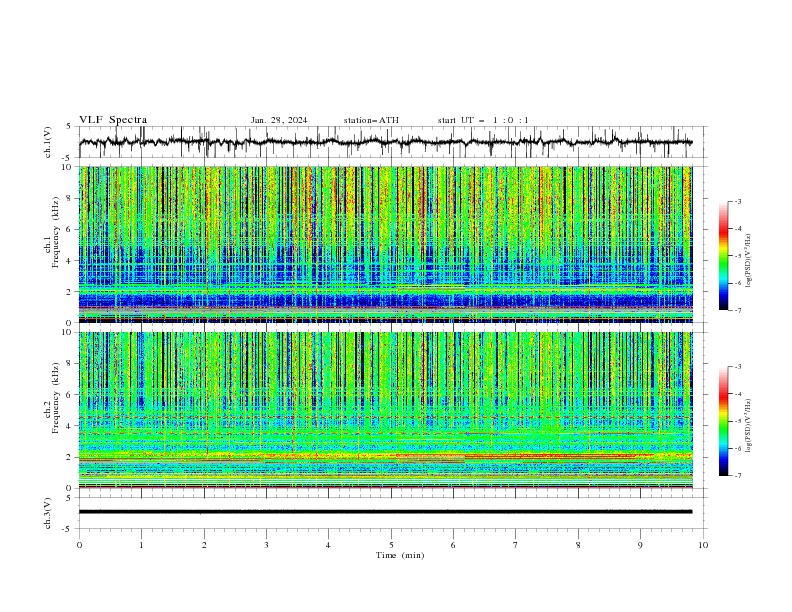Screen dimensions: 792x612
Task: Click the "4" tick on the time axis
Action: (328, 545)
